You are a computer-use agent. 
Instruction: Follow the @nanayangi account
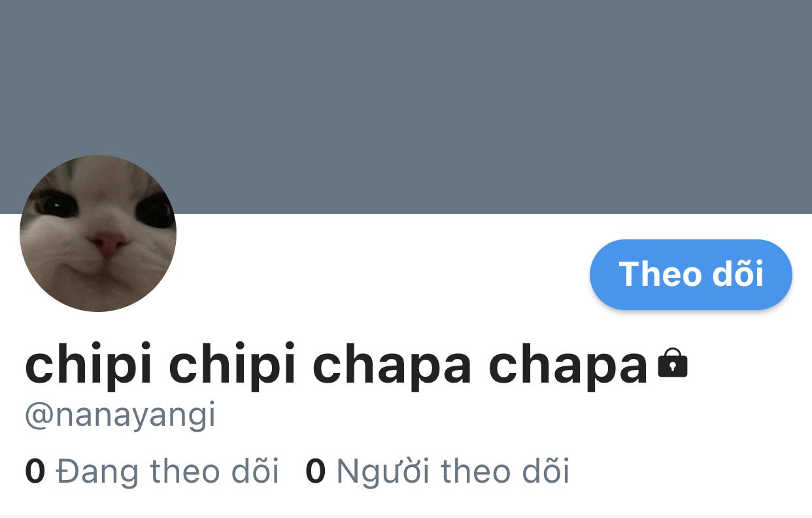(x=691, y=274)
